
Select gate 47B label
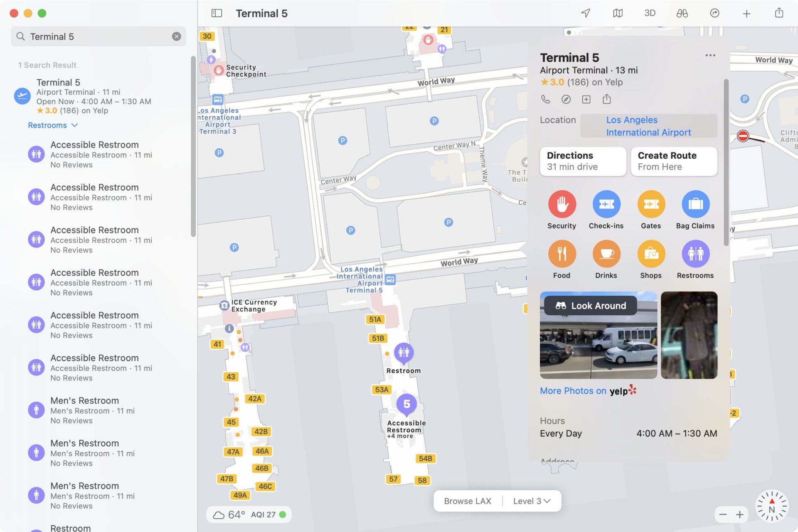point(227,479)
